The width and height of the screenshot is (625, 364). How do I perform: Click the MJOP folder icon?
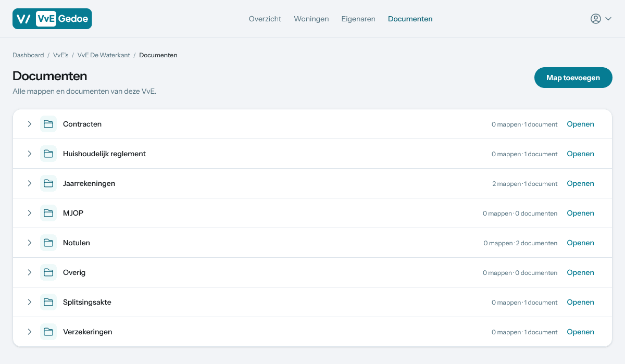[x=48, y=213]
